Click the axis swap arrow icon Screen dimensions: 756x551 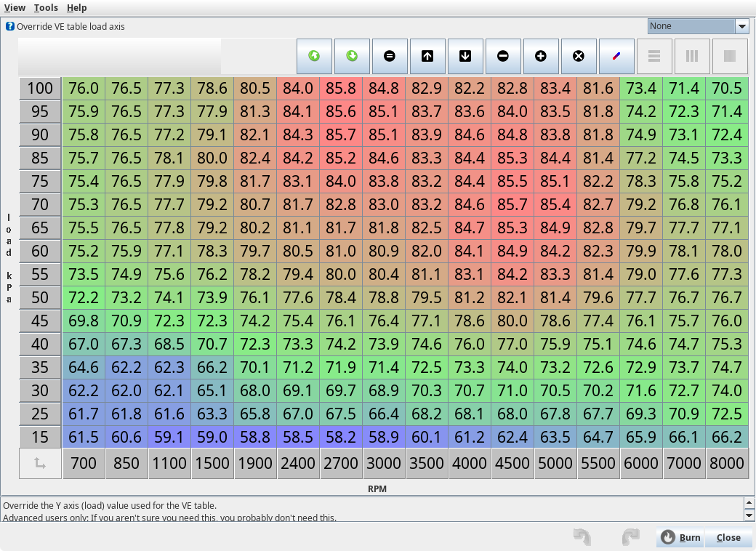click(40, 464)
